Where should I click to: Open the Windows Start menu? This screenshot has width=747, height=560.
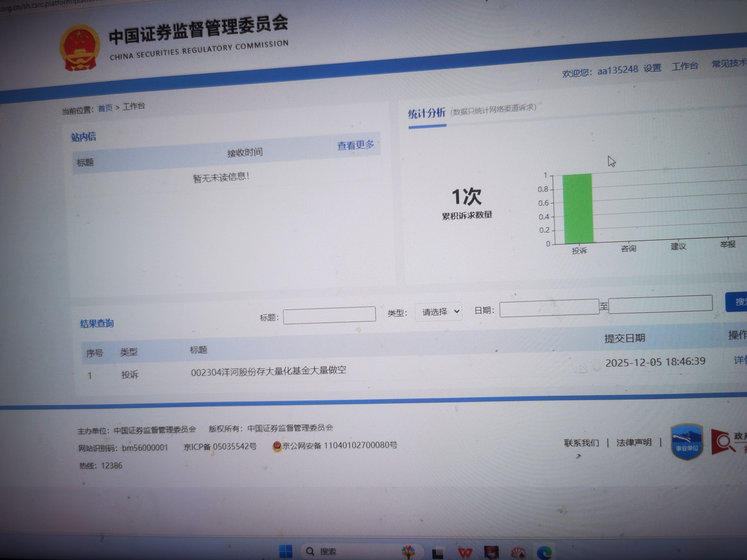(x=285, y=551)
